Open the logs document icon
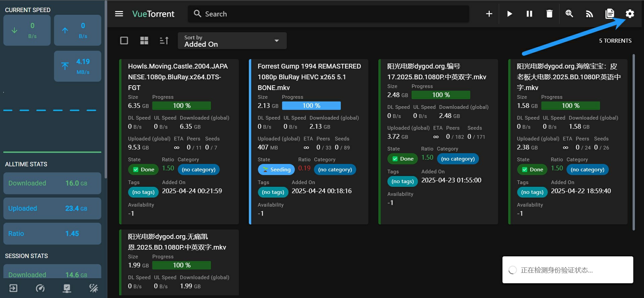 click(x=609, y=14)
